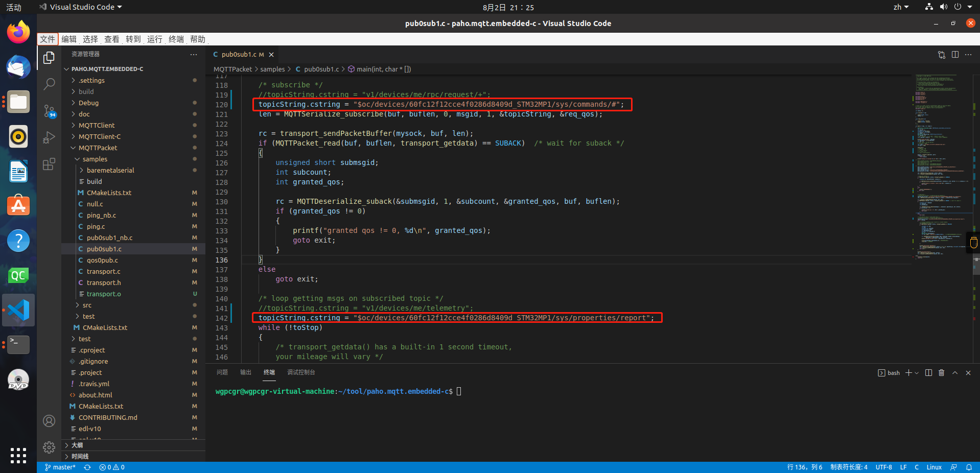The height and width of the screenshot is (473, 980).
Task: Switch to the 调试控制台 panel tab
Action: click(x=301, y=372)
